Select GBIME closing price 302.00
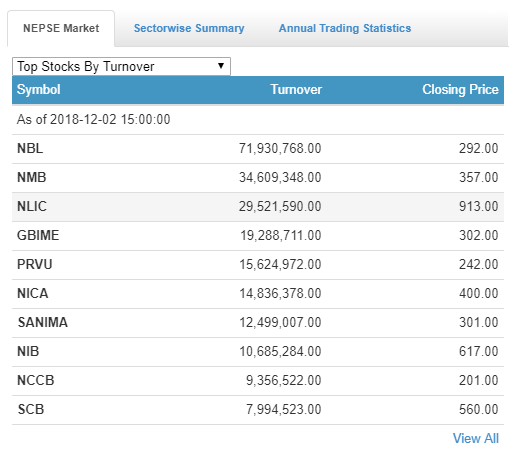Screen dimensions: 514x453 [x=479, y=235]
